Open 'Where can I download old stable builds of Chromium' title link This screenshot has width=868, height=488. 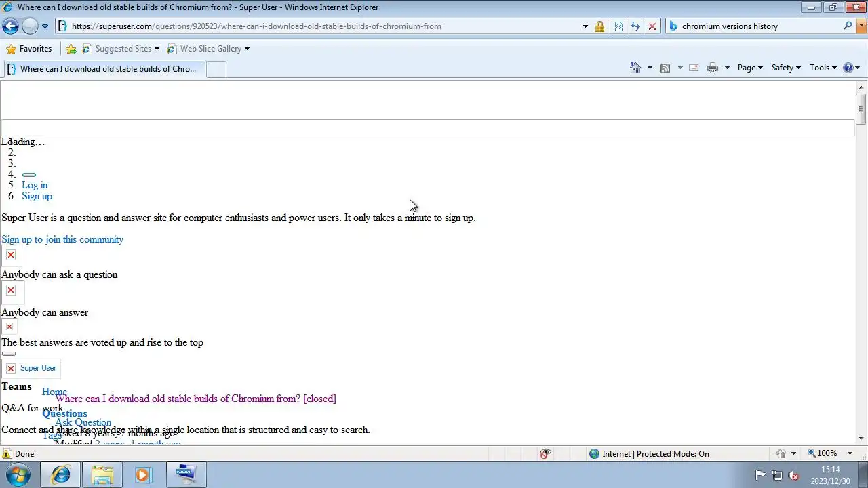pyautogui.click(x=195, y=399)
